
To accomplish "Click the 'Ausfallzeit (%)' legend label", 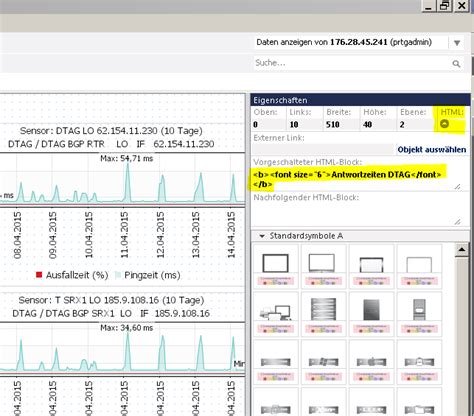I will pyautogui.click(x=77, y=275).
